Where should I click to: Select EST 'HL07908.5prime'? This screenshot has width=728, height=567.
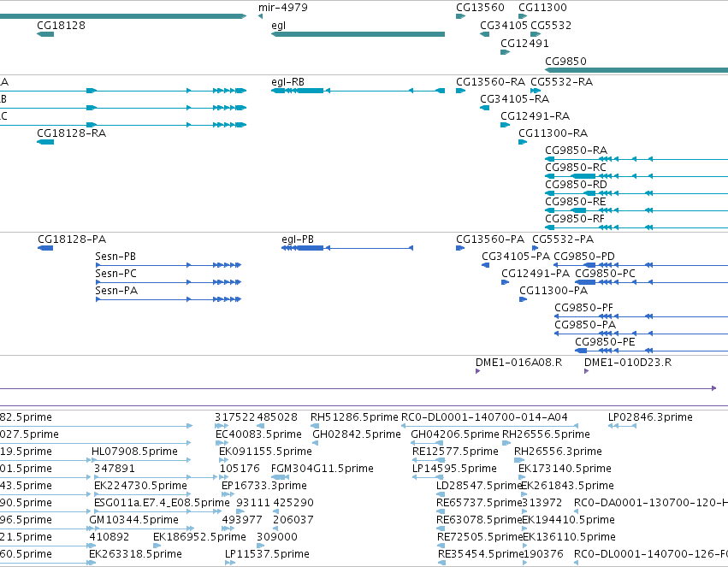pos(134,452)
